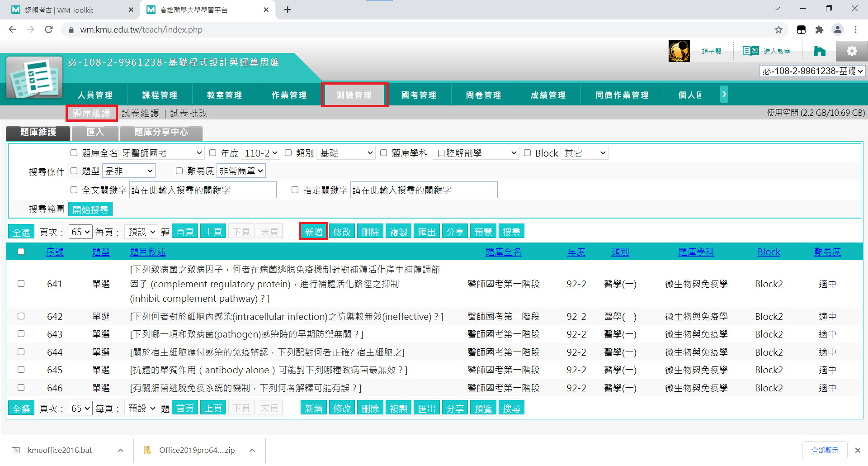
Task: Close the 高雄醫學大學學習平台 tab
Action: [266, 10]
